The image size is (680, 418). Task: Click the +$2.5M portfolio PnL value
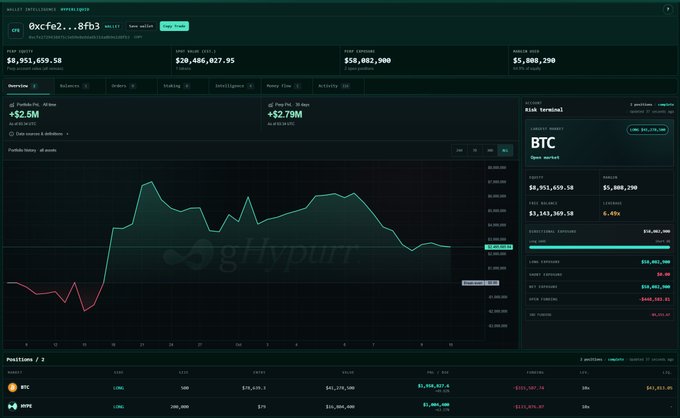pos(24,114)
